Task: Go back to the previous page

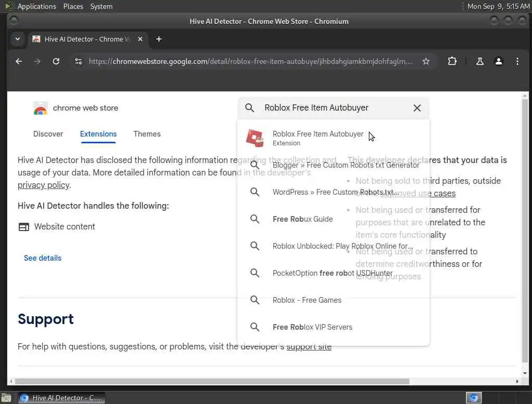Action: click(x=19, y=61)
